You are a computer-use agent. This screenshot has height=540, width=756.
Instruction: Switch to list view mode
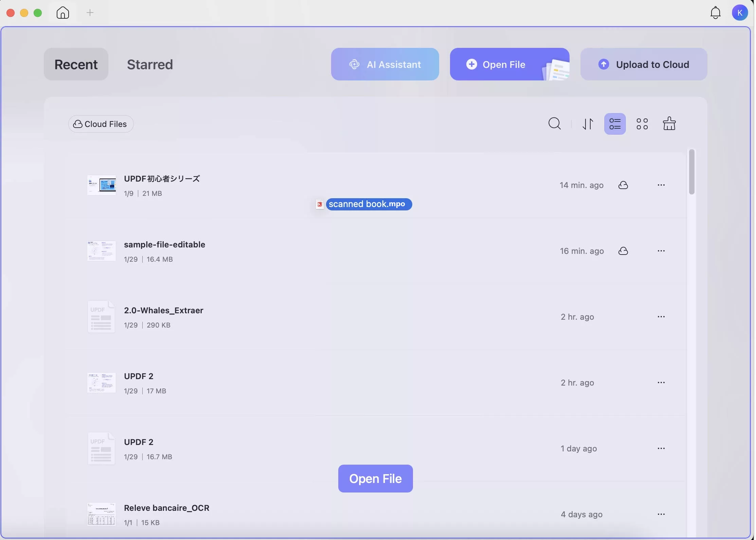click(615, 124)
